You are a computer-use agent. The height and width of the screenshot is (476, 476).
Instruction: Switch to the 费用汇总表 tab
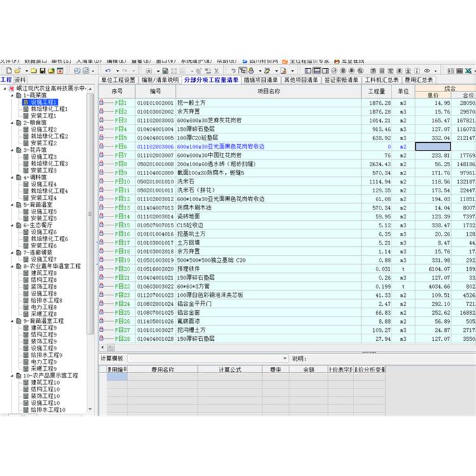pos(419,80)
